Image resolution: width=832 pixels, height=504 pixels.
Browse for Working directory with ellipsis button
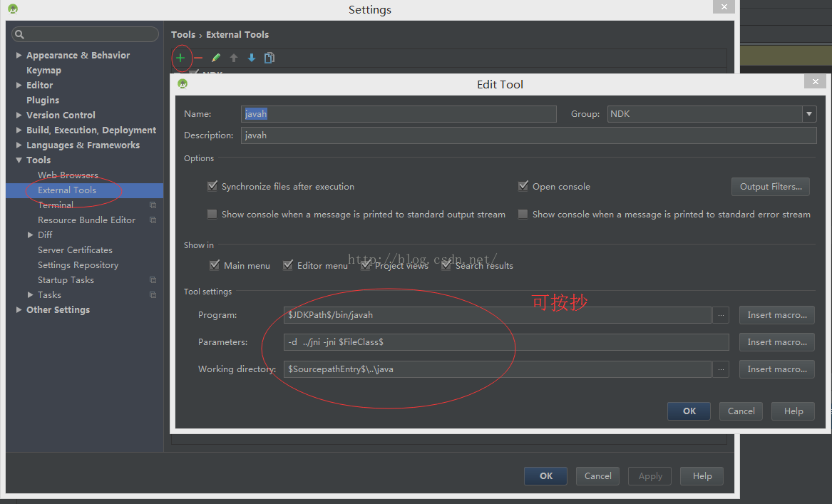pyautogui.click(x=721, y=369)
